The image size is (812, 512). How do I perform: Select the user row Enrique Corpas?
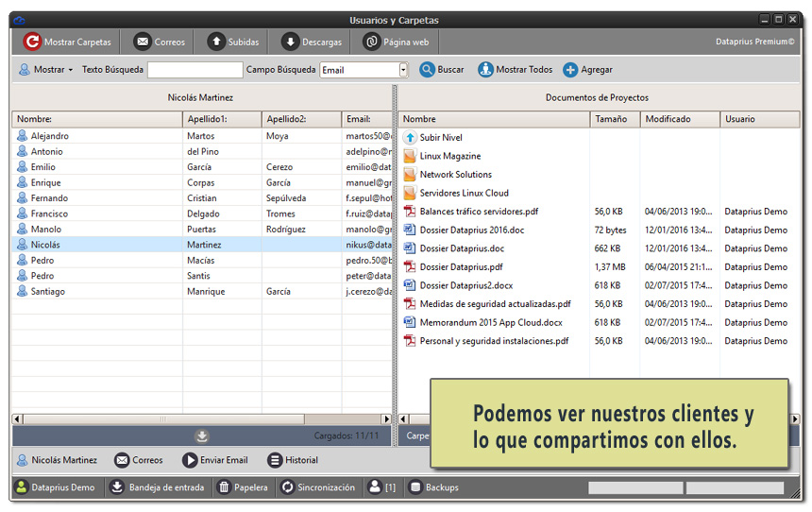click(x=202, y=182)
